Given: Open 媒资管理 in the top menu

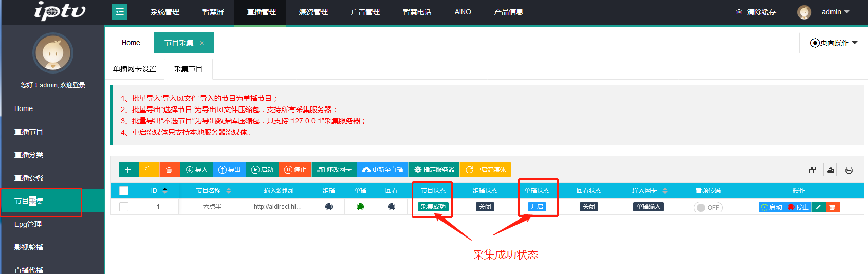Looking at the screenshot, I should [313, 12].
